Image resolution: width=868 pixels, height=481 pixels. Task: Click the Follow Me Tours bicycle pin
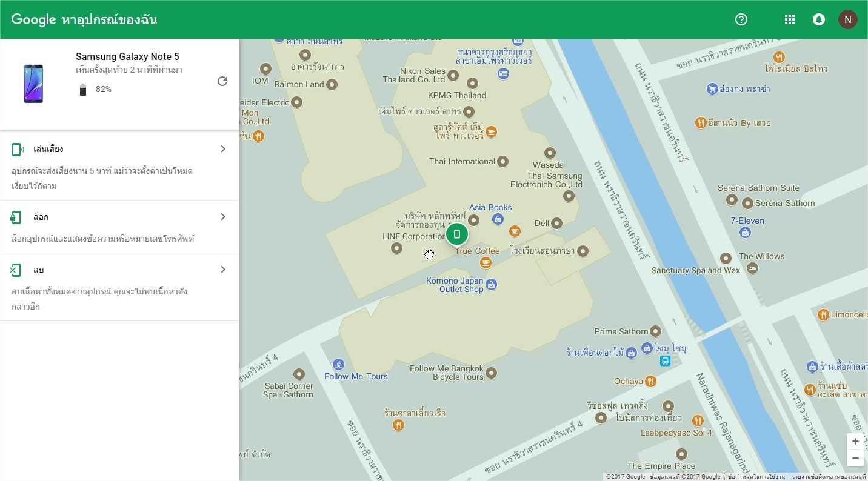(x=338, y=364)
